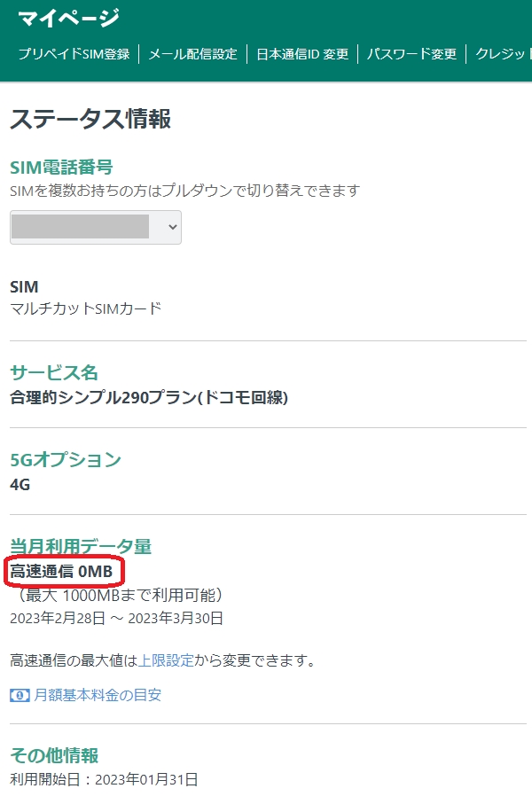532x804 pixels.
Task: Click the サービス名 section heading
Action: coord(54,372)
